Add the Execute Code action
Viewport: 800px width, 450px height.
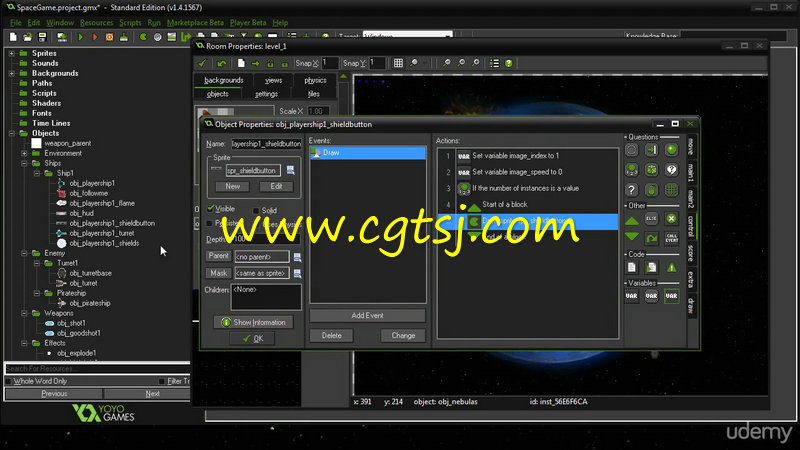pos(632,267)
